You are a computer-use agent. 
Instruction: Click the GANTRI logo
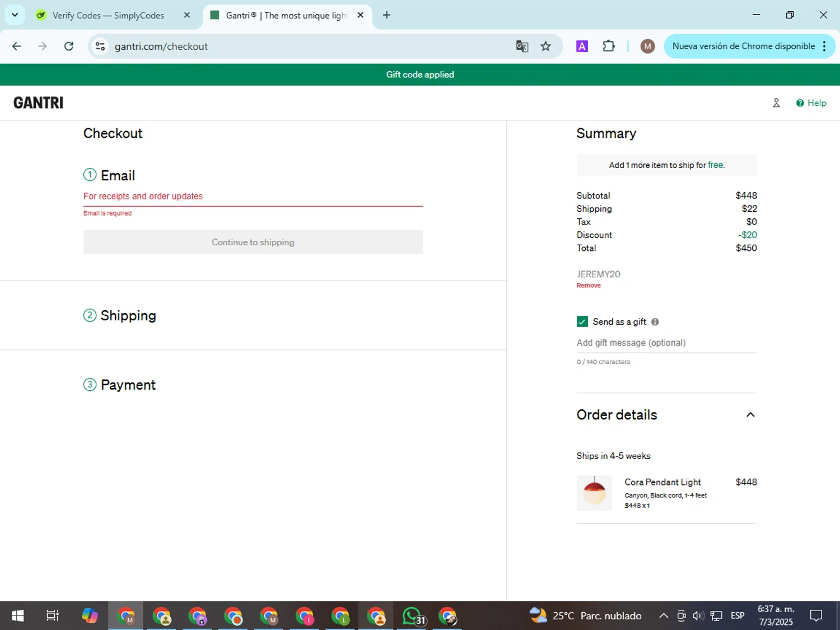39,103
